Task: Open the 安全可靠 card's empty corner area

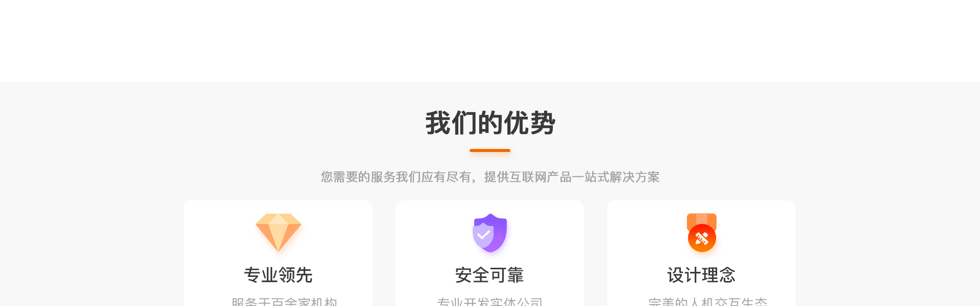Action: click(421, 224)
